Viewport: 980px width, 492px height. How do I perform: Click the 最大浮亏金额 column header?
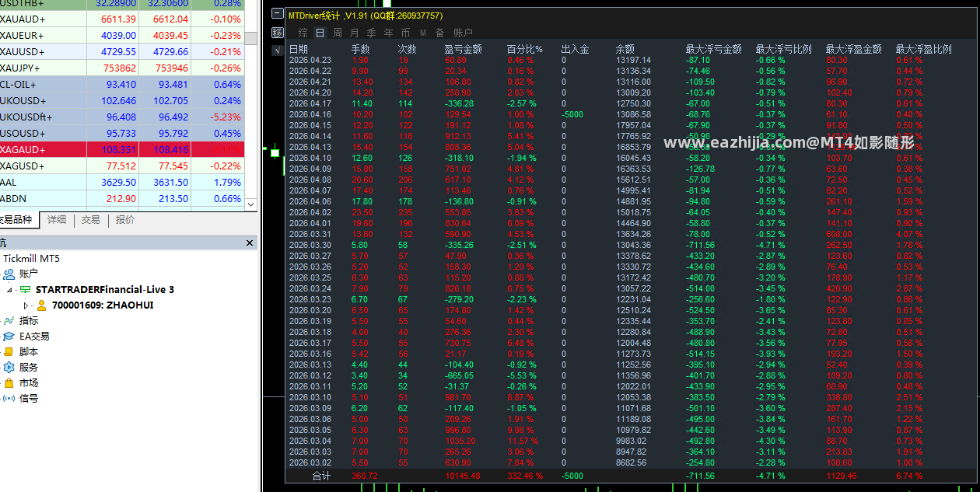tap(713, 49)
